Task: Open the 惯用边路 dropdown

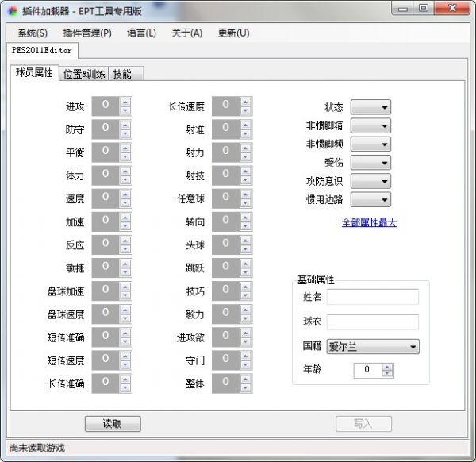Action: pos(370,200)
